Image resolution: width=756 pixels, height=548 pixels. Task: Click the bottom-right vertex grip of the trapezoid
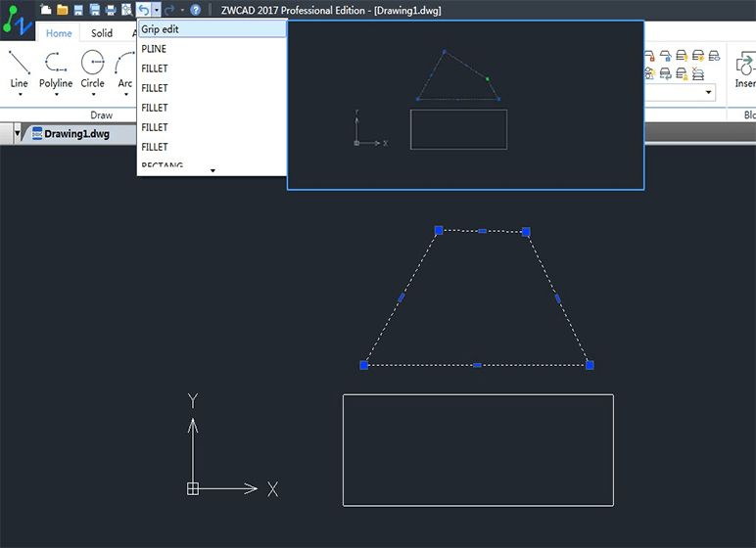[590, 365]
